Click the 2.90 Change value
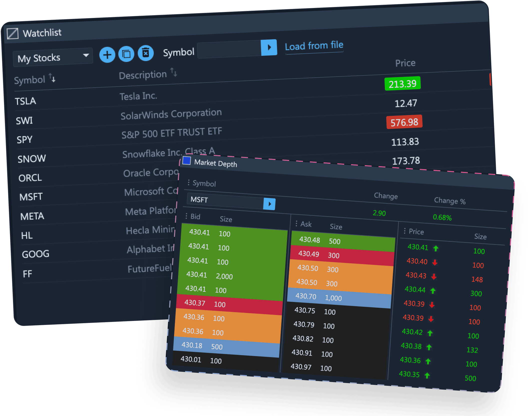 click(x=379, y=213)
